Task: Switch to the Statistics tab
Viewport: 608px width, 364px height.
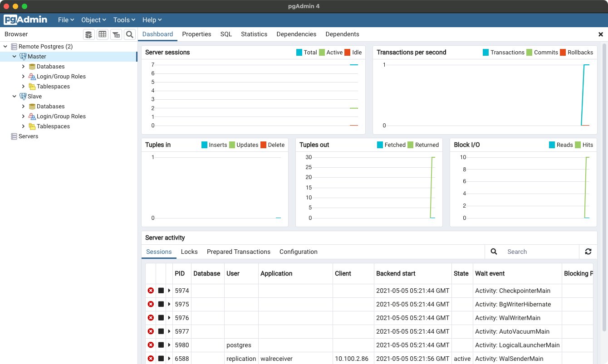Action: click(x=254, y=34)
